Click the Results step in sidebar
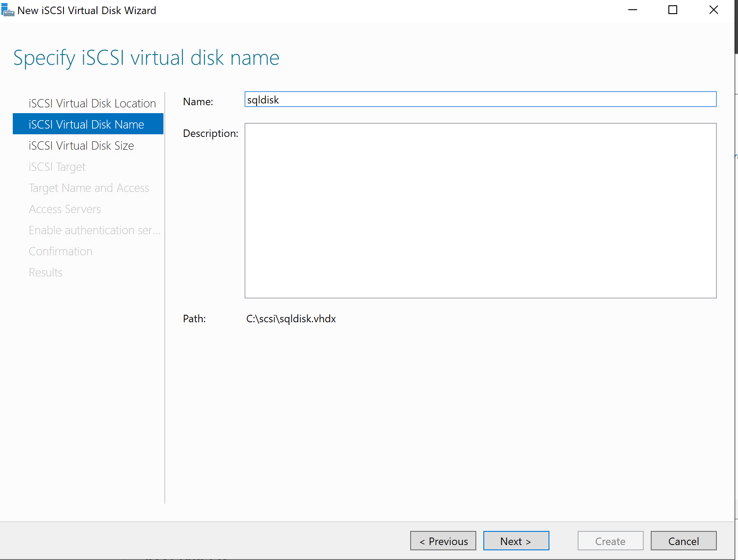The width and height of the screenshot is (738, 560). [45, 273]
